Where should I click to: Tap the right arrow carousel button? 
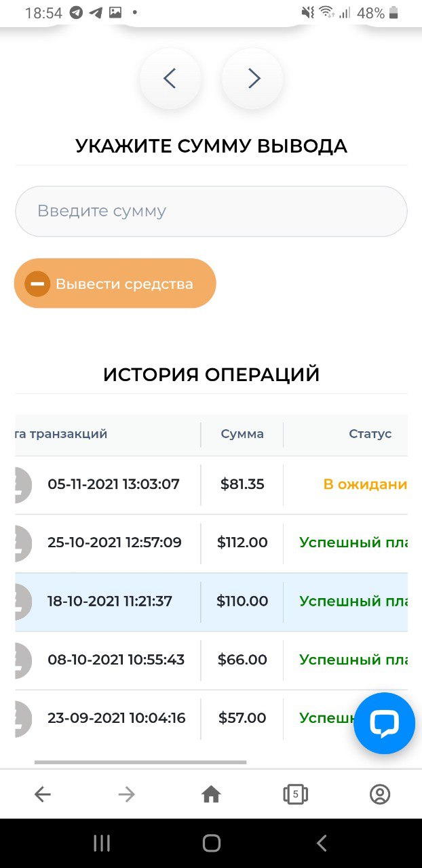(x=253, y=79)
